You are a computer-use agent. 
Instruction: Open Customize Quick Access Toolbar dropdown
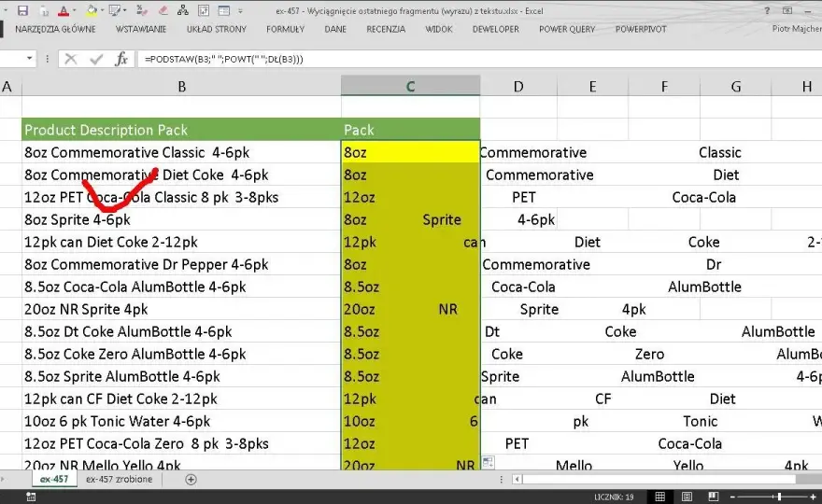coord(240,10)
